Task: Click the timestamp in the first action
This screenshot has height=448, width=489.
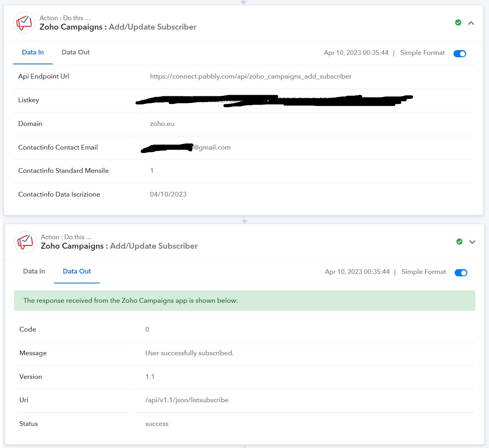Action: click(356, 52)
